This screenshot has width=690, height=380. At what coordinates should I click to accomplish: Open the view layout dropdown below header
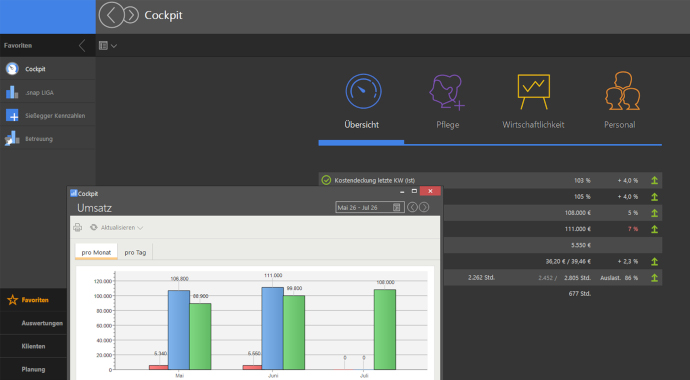click(x=108, y=45)
